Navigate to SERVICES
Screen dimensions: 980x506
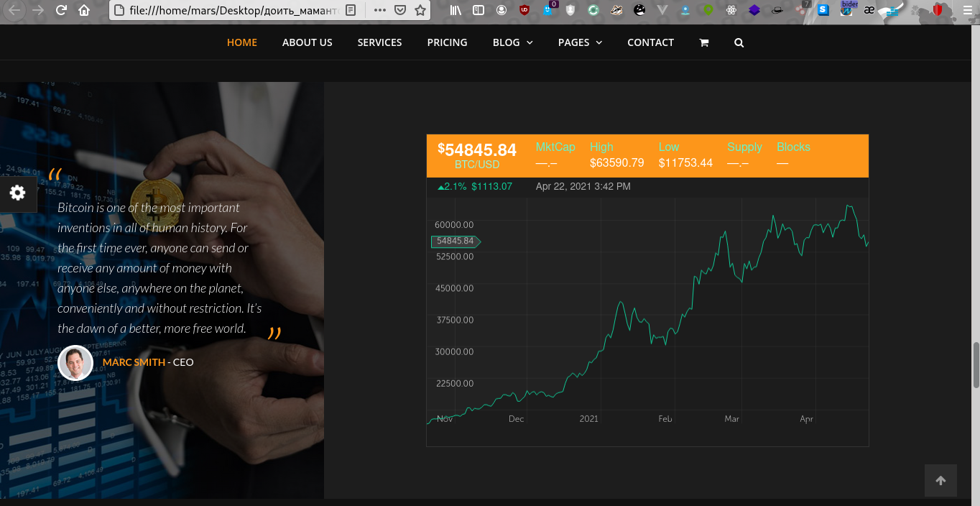(x=380, y=42)
